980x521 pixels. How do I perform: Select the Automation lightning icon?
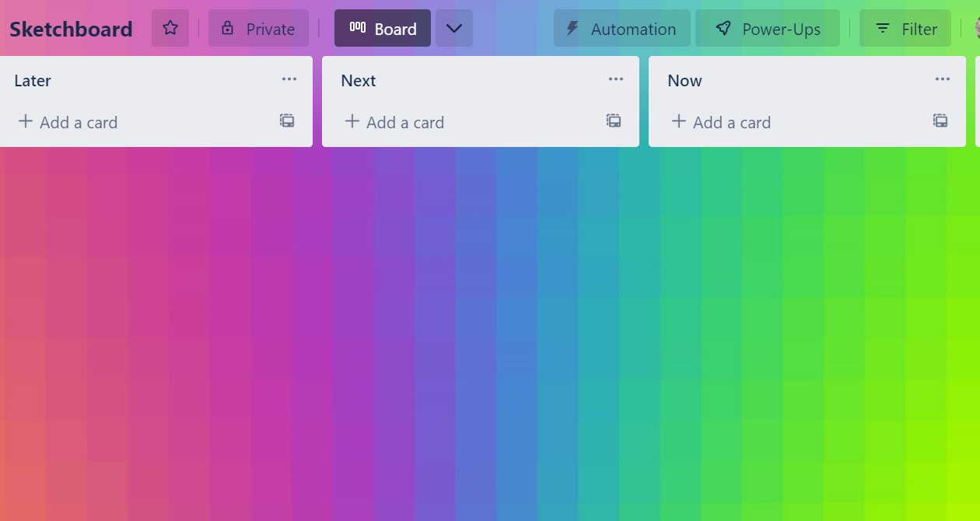coord(573,28)
